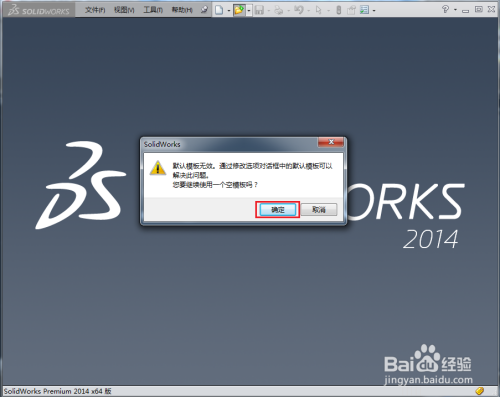
Task: Click the Open file folder icon
Action: (x=239, y=10)
